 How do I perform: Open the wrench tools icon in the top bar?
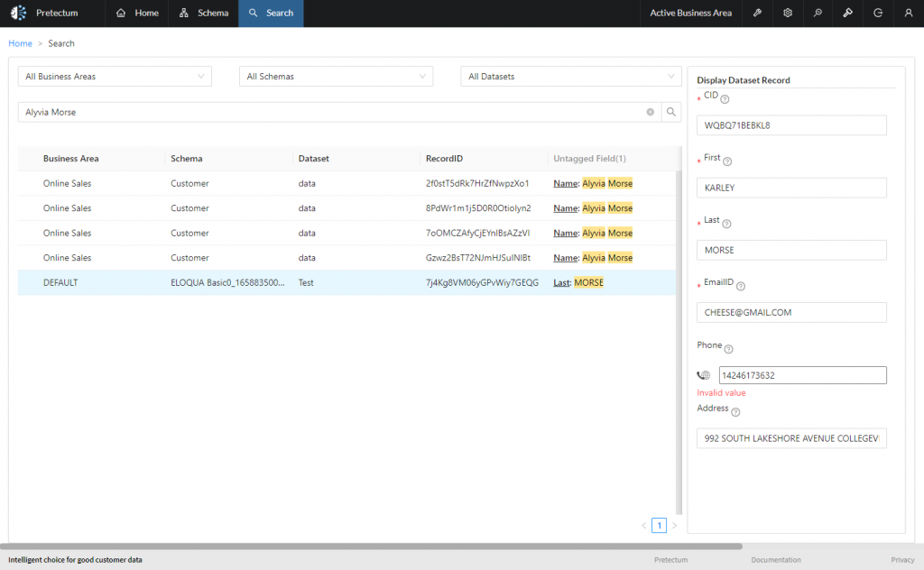757,13
